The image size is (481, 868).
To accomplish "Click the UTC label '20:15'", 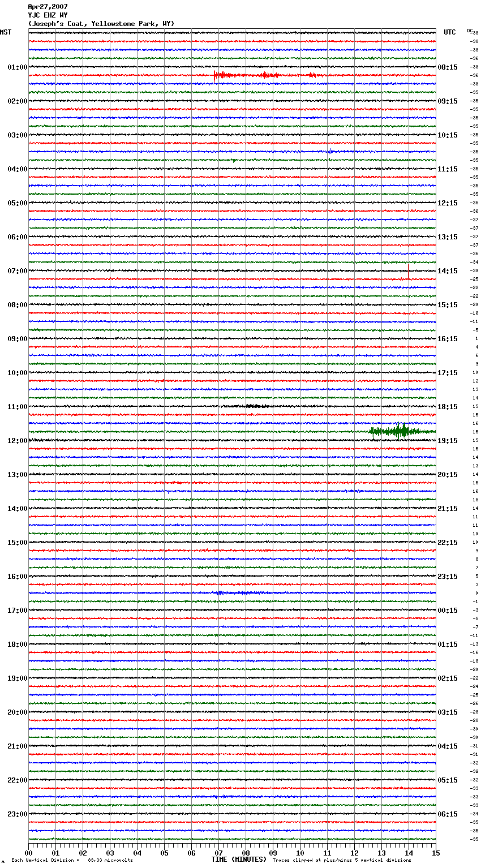I will tap(448, 475).
